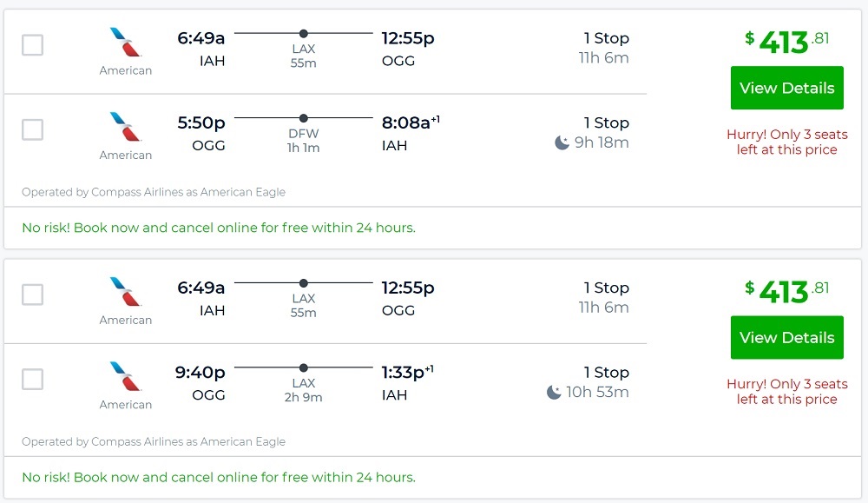Click the overnight moon icon beside 9h 18m

tap(562, 142)
